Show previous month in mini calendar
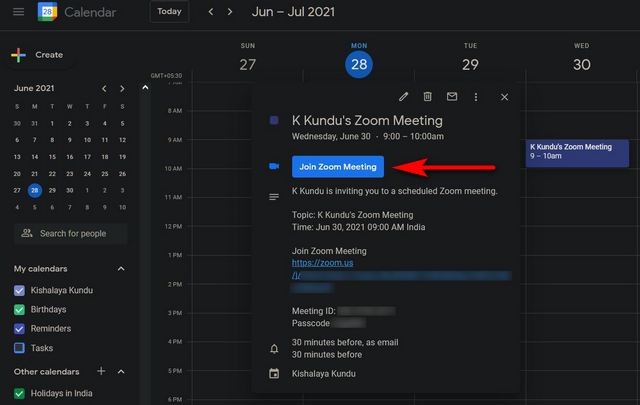The height and width of the screenshot is (405, 640). coord(104,88)
